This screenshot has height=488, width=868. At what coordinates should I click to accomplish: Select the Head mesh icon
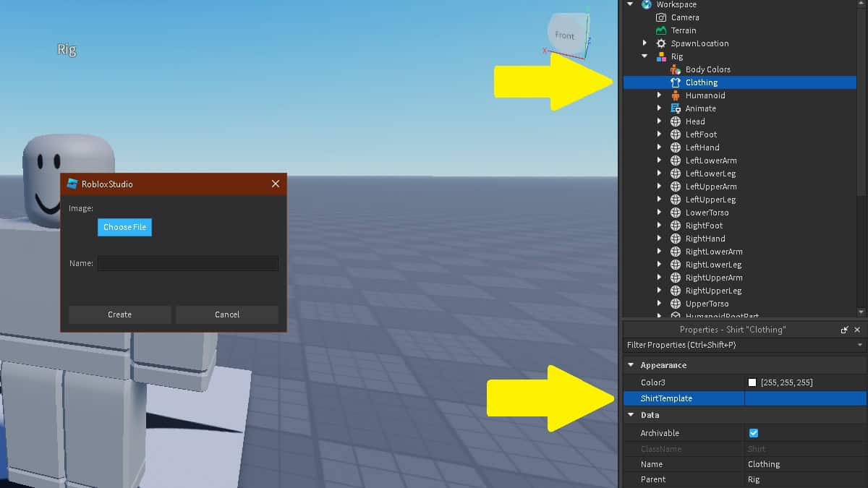(675, 121)
